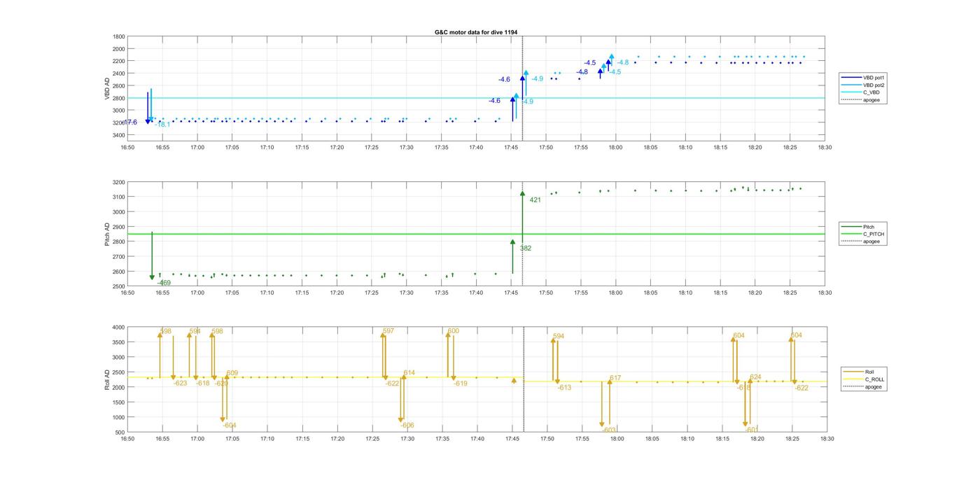This screenshot has width=980, height=485.
Task: Click the title "G&C motor data for dive 1194"
Action: click(476, 32)
